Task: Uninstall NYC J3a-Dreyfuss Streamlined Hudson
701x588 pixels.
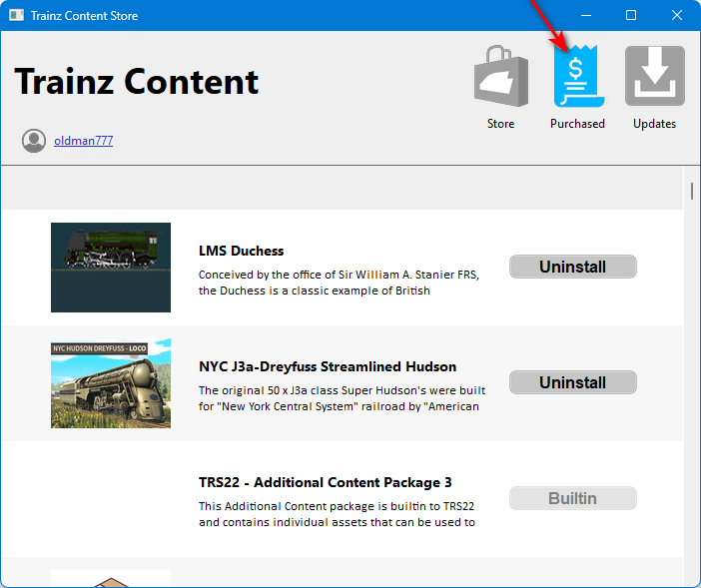Action: point(573,382)
